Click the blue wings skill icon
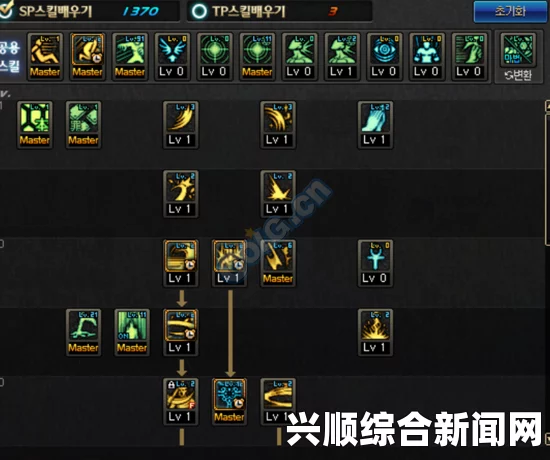 point(172,49)
